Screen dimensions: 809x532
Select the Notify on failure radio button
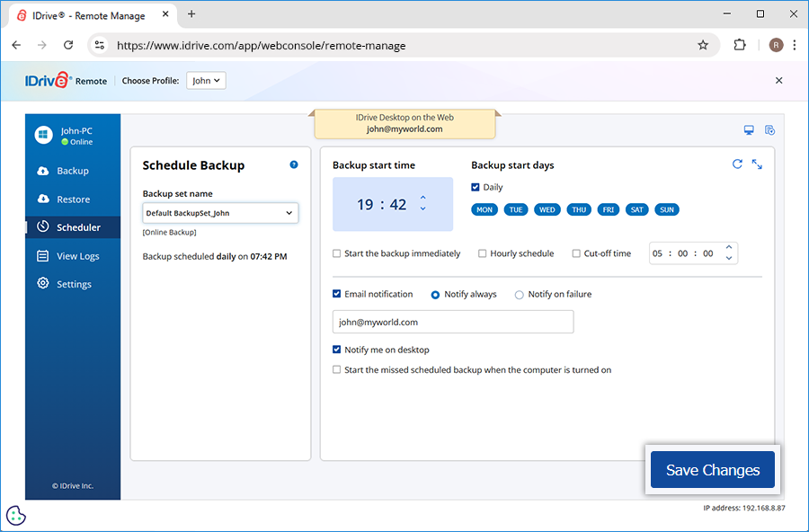click(519, 295)
